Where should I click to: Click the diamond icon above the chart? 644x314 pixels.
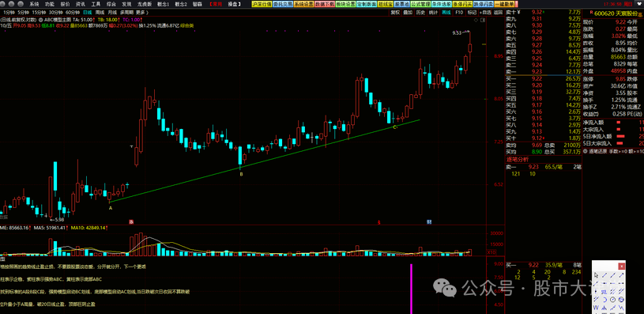click(476, 20)
